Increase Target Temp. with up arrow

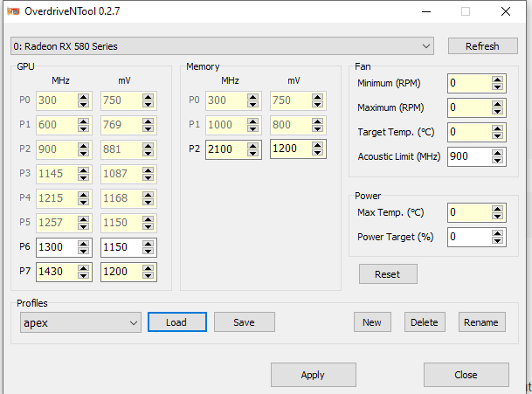tap(498, 128)
